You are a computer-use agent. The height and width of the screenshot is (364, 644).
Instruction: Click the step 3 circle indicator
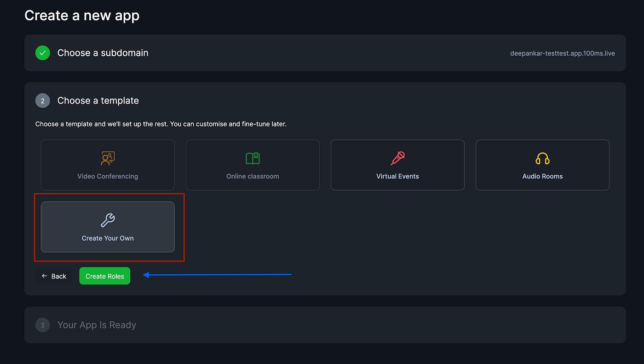(x=42, y=325)
